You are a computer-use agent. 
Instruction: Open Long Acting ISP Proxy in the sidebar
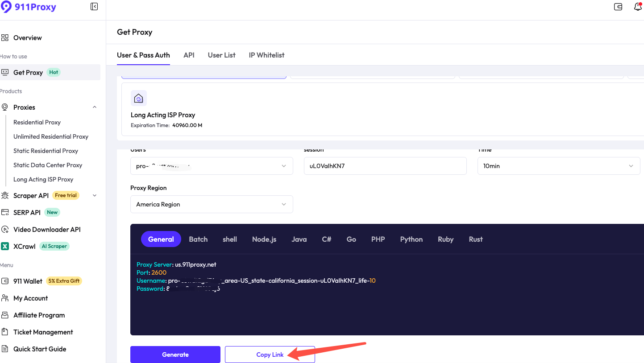pyautogui.click(x=43, y=179)
